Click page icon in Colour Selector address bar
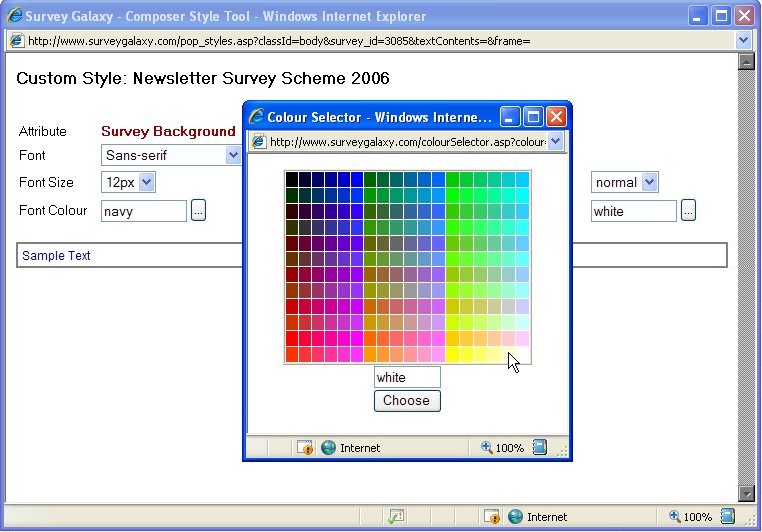 point(259,142)
